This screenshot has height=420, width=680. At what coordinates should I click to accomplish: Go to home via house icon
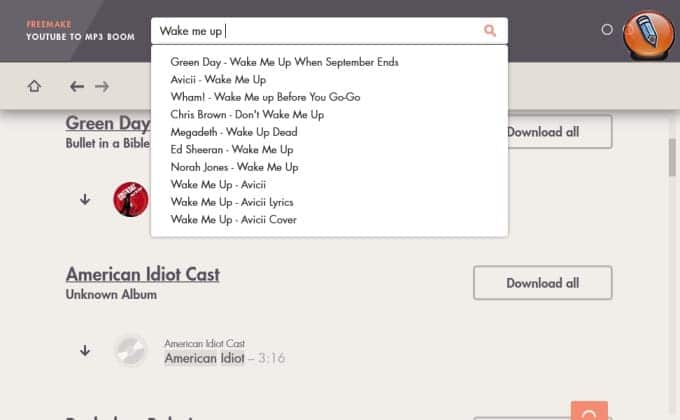tap(34, 86)
